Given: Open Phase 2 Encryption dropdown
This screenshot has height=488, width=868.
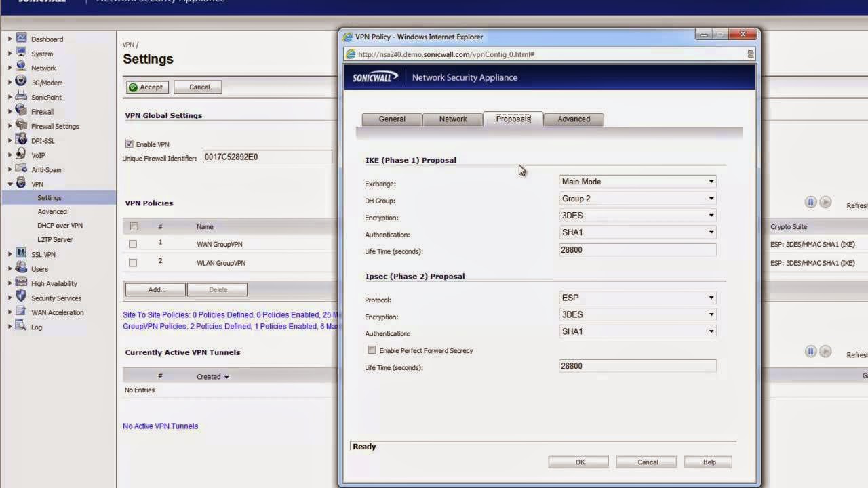Looking at the screenshot, I should tap(637, 314).
